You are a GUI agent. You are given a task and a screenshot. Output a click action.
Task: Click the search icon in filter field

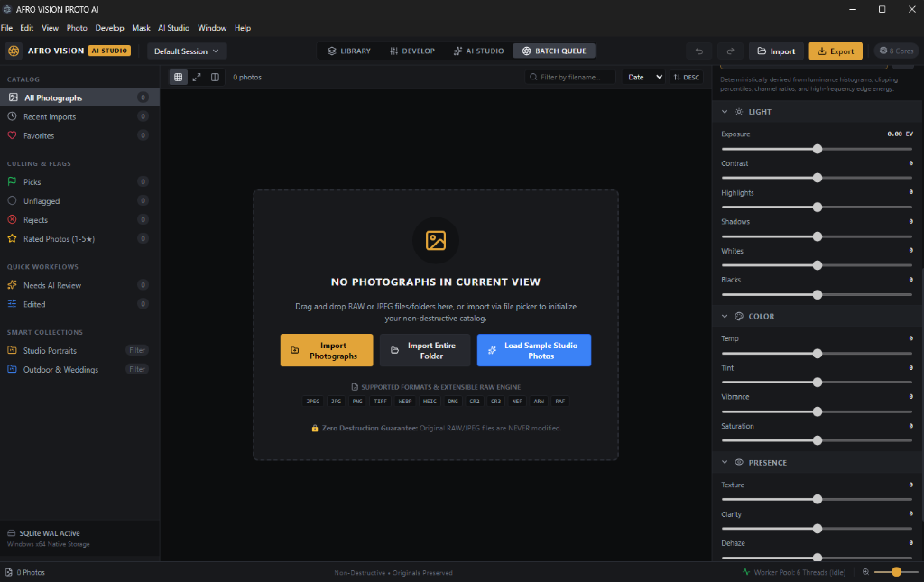pyautogui.click(x=533, y=78)
